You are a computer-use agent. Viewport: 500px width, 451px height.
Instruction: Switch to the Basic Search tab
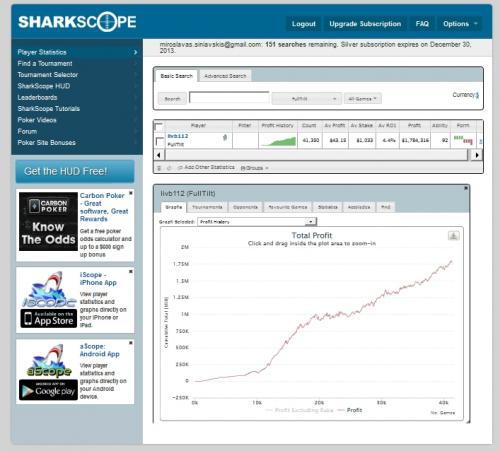coord(176,76)
